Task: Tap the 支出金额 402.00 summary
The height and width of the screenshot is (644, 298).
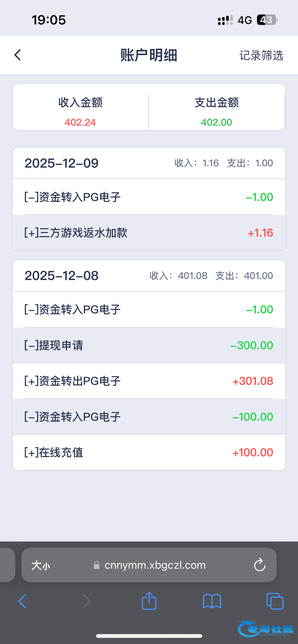Action: (x=216, y=112)
